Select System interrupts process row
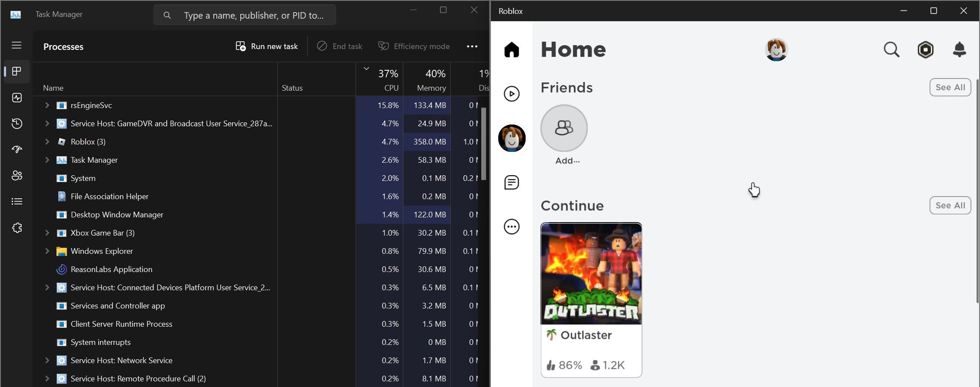980x387 pixels. pyautogui.click(x=261, y=342)
